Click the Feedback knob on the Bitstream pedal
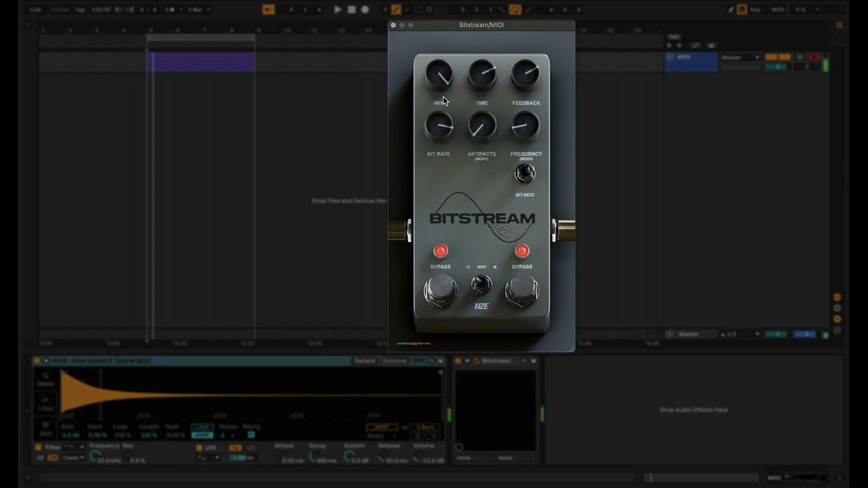868x488 pixels. tap(526, 75)
